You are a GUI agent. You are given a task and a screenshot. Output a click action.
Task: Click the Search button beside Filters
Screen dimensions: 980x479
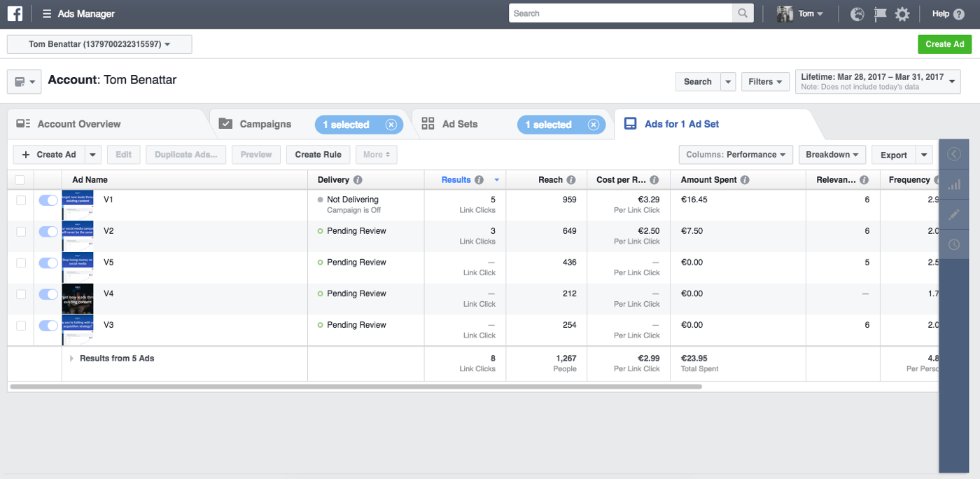698,82
